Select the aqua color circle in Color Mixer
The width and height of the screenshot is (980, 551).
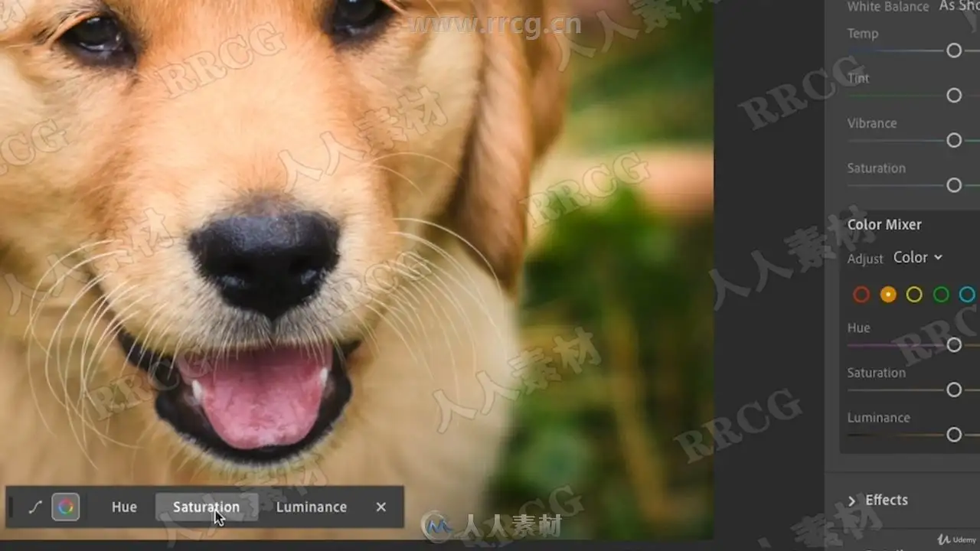(x=968, y=295)
